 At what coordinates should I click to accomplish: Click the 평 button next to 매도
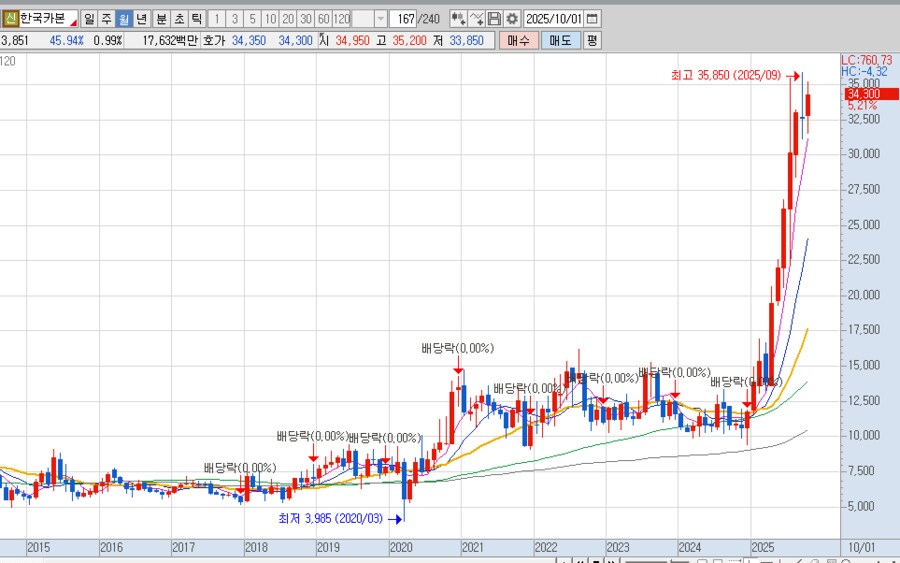click(592, 41)
